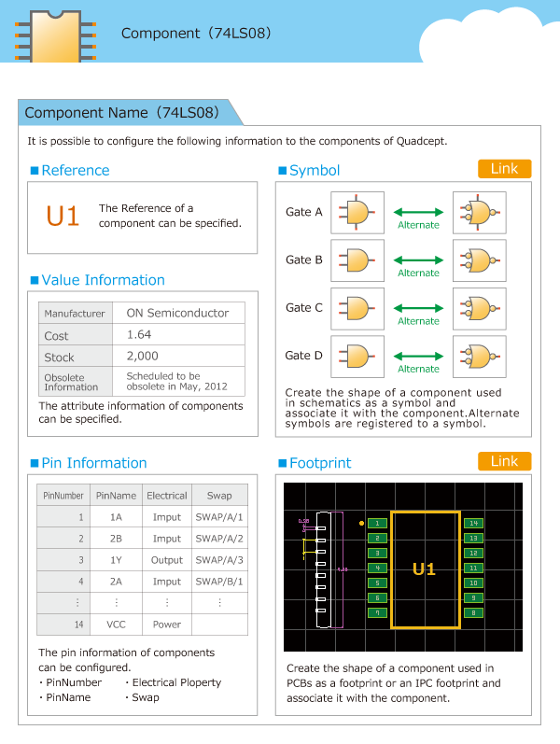
Task: Click the Alternate arrow for Gate D
Action: [x=418, y=356]
